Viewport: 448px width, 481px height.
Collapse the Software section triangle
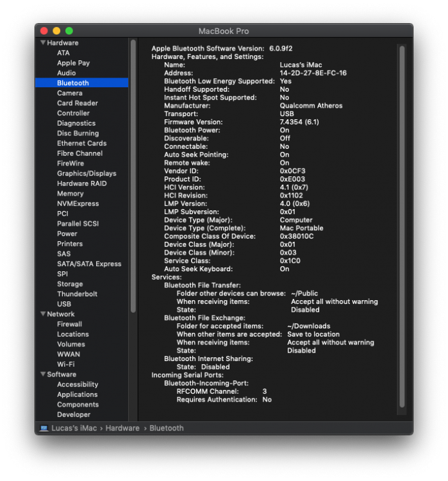coord(43,374)
